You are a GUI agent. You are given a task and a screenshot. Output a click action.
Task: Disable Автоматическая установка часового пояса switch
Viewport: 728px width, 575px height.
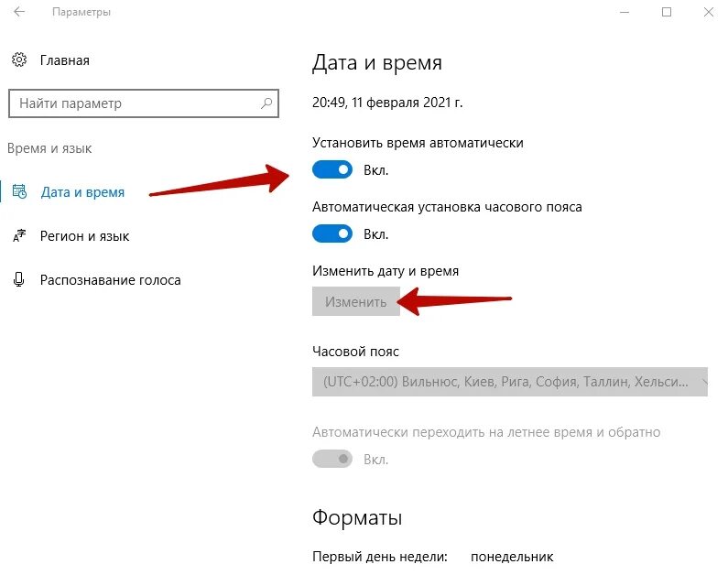(x=332, y=233)
